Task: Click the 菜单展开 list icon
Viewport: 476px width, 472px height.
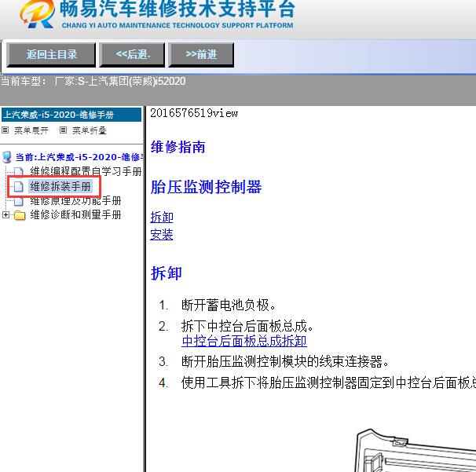Action: [5, 130]
